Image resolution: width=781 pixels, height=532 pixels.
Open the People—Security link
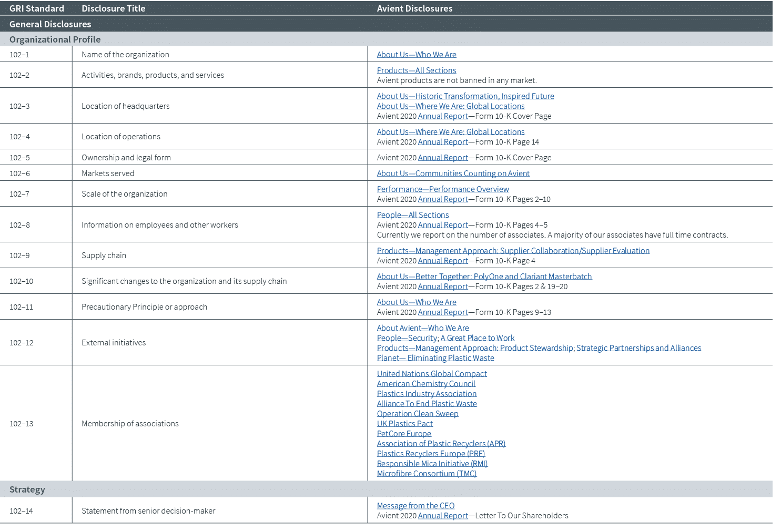(407, 337)
